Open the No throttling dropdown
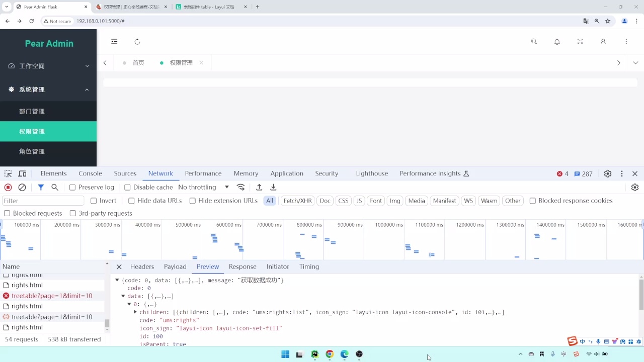The height and width of the screenshot is (362, 644). tap(203, 187)
